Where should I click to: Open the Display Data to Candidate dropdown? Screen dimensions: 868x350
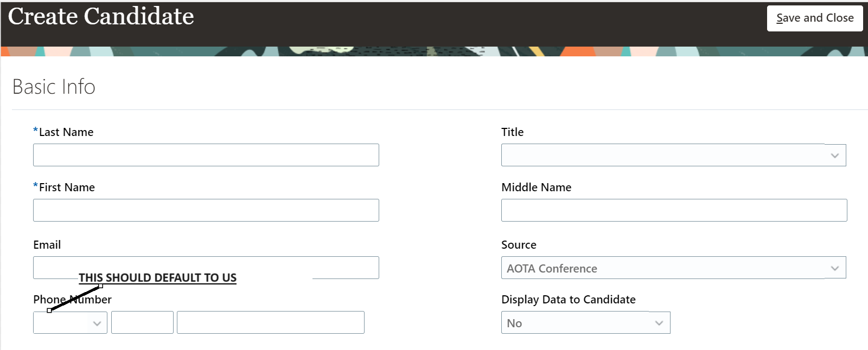[585, 322]
